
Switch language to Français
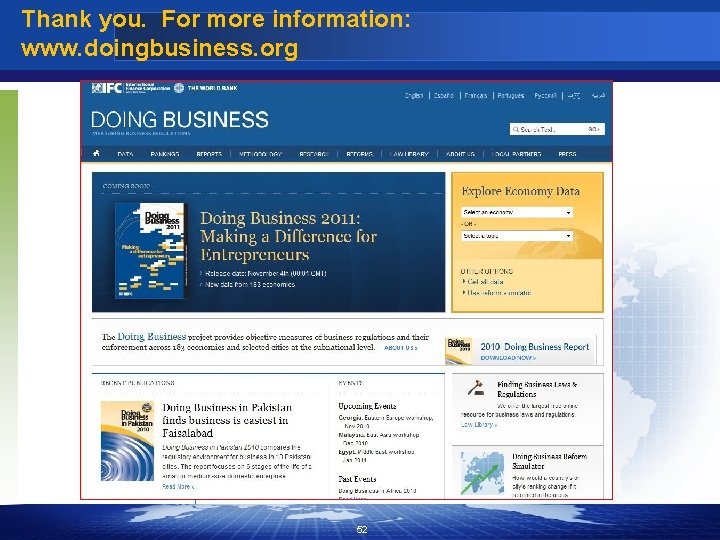[x=475, y=96]
